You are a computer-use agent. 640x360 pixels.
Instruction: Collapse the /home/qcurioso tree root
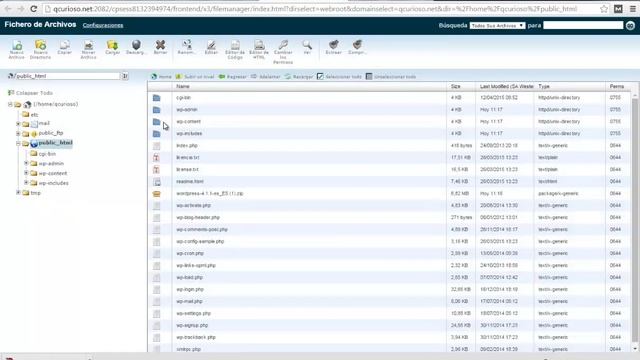pyautogui.click(x=10, y=104)
